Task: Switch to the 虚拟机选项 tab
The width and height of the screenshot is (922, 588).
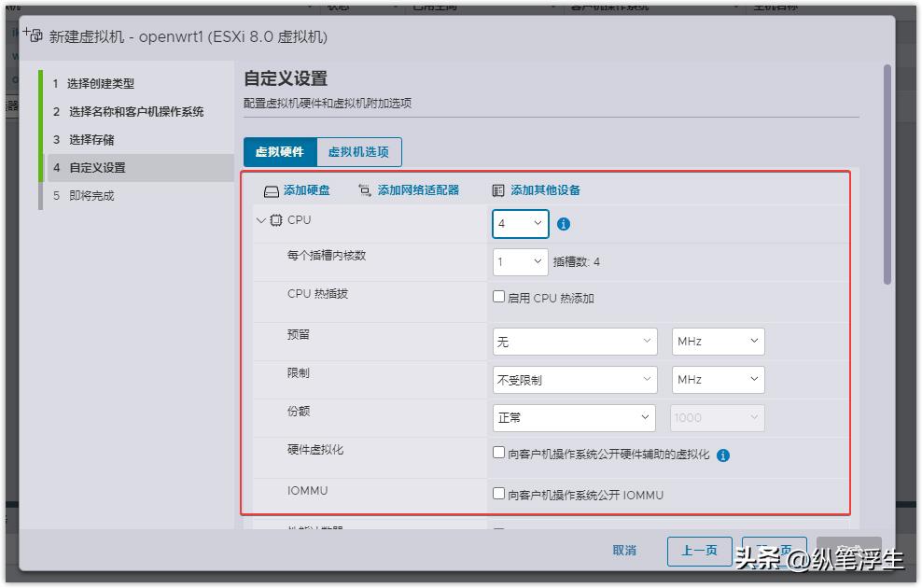Action: [360, 151]
